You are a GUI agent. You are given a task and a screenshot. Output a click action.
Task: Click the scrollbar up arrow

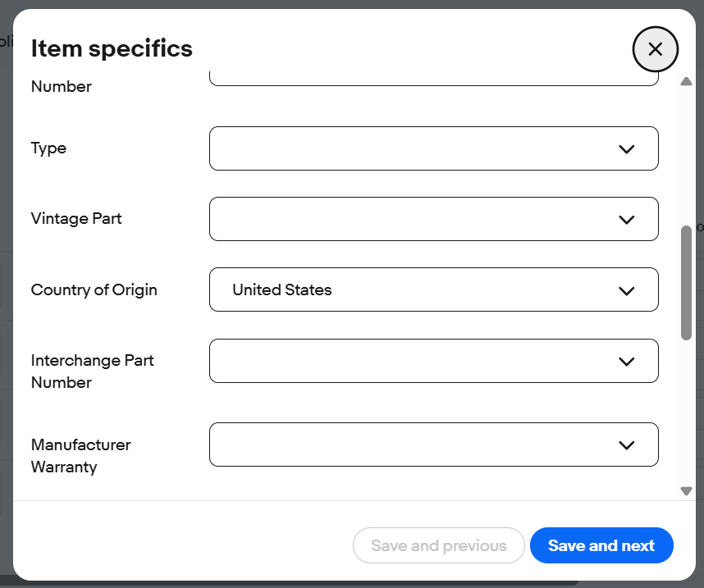tap(687, 81)
